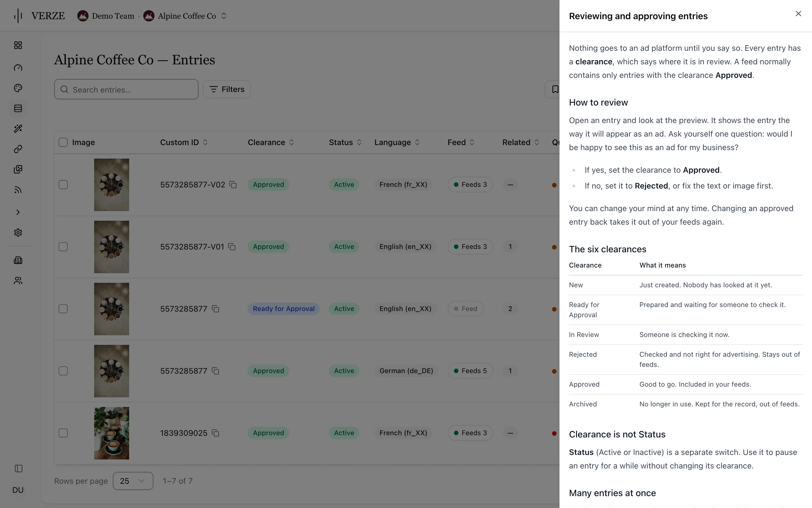Open the magic wand icon in sidebar
The image size is (812, 508).
[18, 129]
